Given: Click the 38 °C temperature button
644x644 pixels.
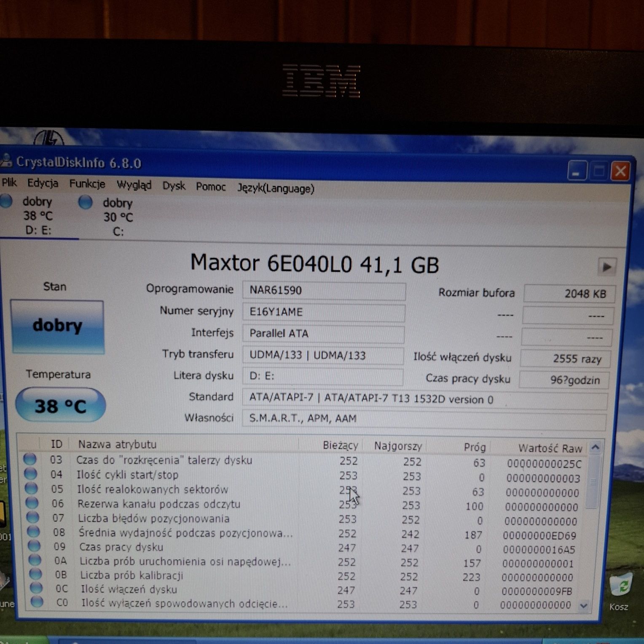Looking at the screenshot, I should (60, 405).
